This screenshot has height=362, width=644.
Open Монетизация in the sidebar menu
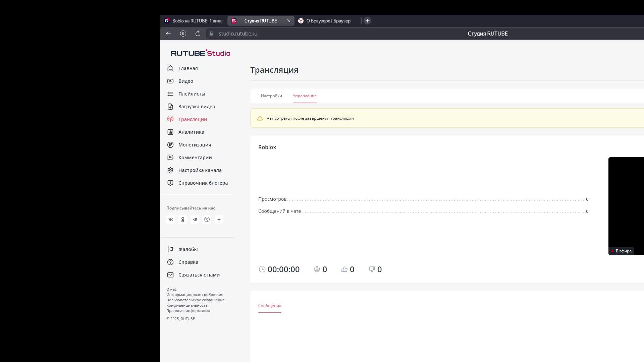click(195, 145)
